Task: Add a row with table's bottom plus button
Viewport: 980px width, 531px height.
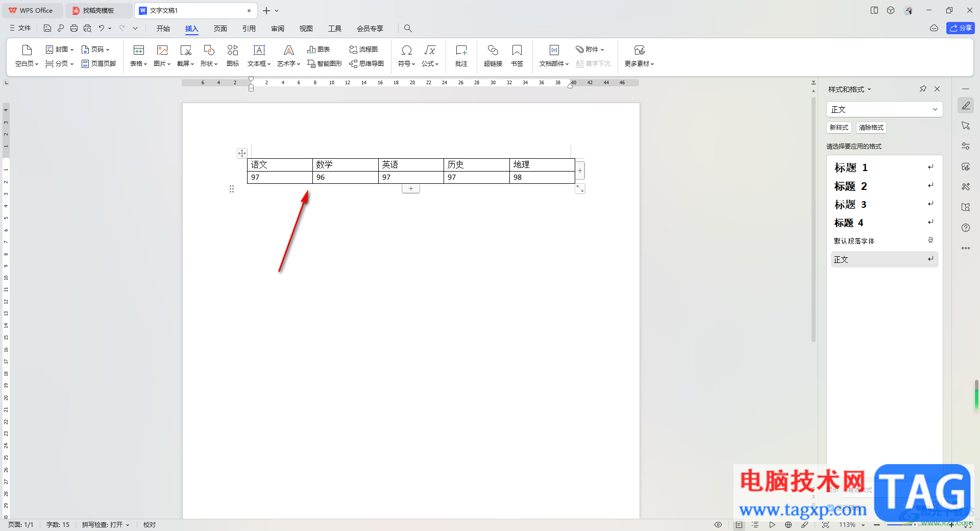Action: 411,188
